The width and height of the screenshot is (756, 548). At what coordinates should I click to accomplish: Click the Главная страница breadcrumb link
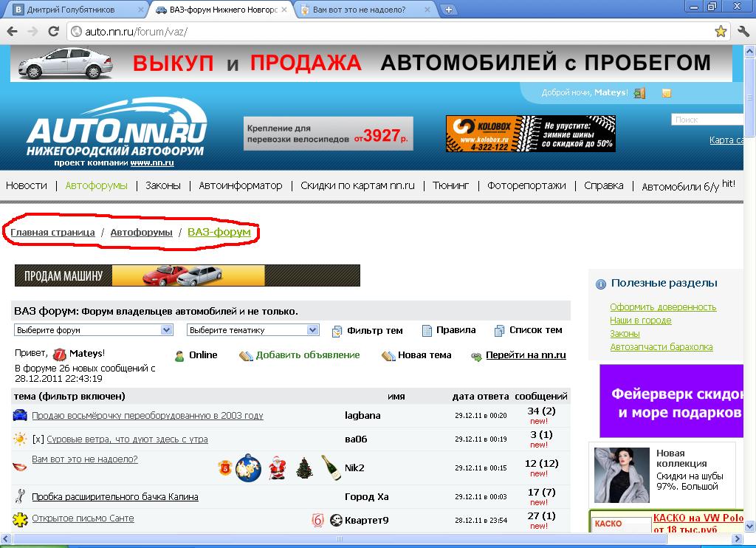(x=52, y=233)
